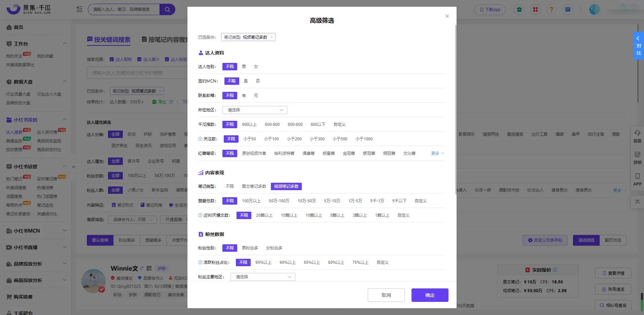644x315 pixels.
Task: Select 否 for 签约MCN
Action: (258, 81)
